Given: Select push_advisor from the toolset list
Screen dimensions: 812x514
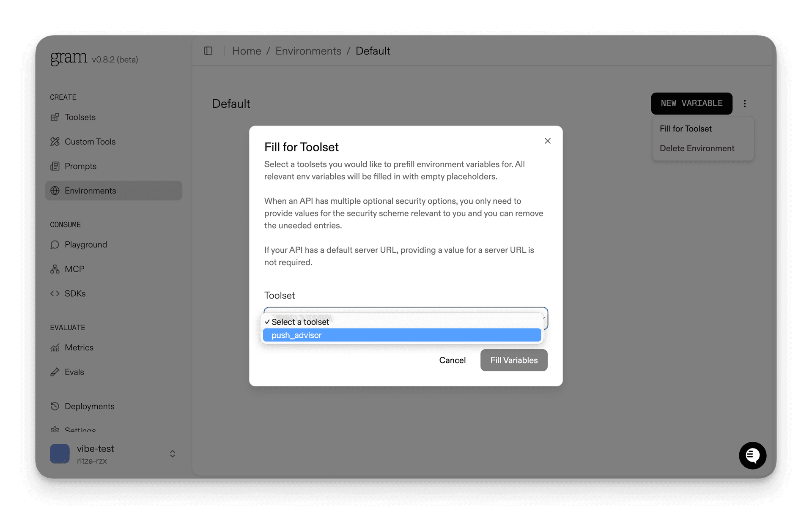Looking at the screenshot, I should (x=401, y=335).
